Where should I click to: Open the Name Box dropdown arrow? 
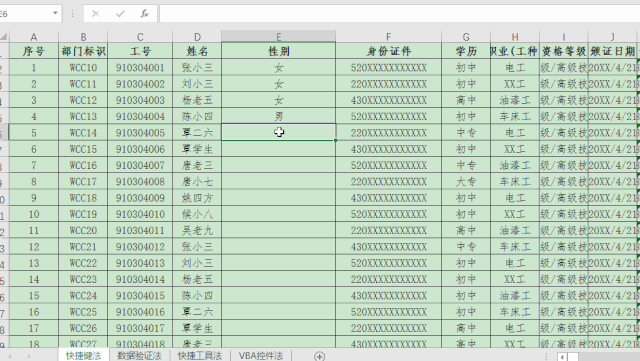coord(55,13)
